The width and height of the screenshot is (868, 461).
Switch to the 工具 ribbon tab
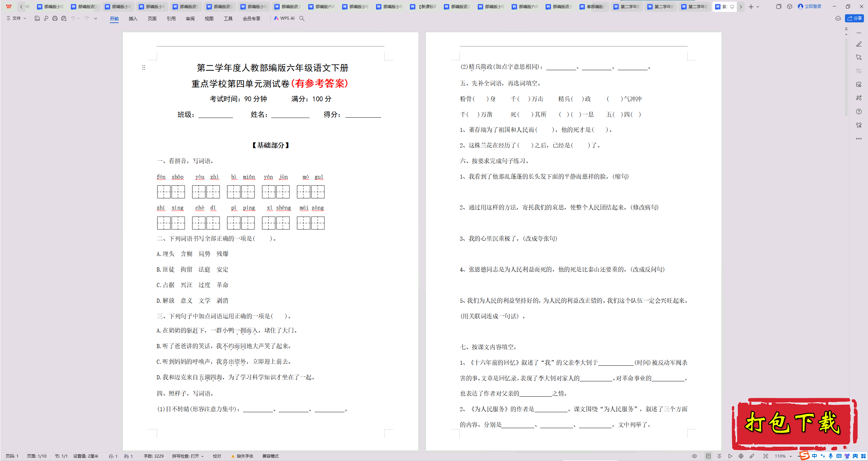(228, 19)
